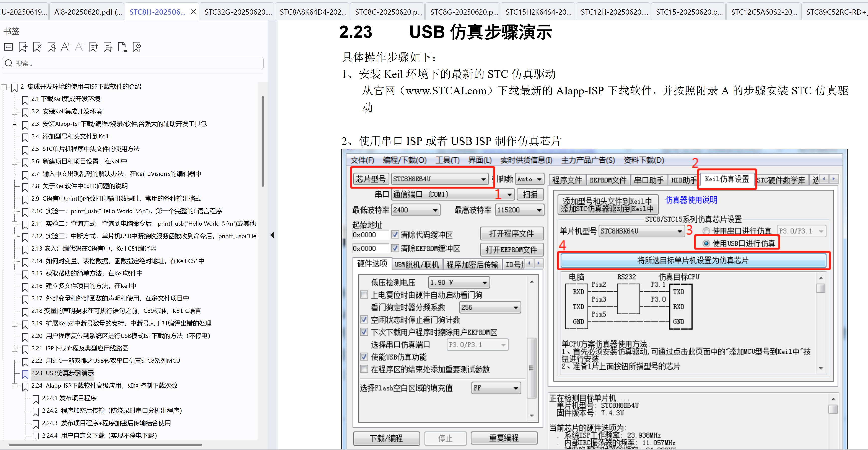868x450 pixels.
Task: Click the bookmark with circled arrow icon
Action: (x=136, y=47)
